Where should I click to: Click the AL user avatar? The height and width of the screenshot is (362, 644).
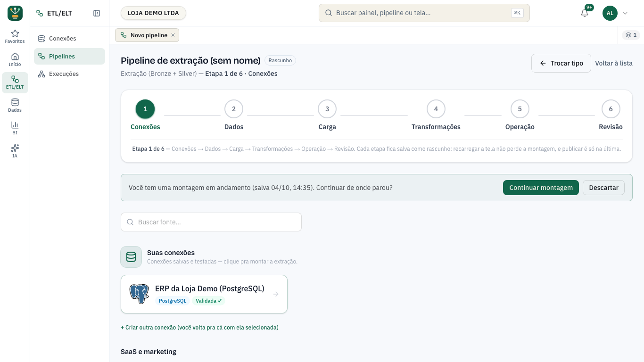pos(610,13)
